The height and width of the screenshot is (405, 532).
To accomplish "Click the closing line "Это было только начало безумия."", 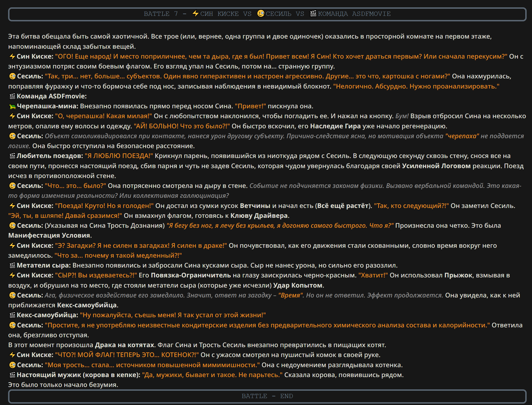I will (63, 385).
